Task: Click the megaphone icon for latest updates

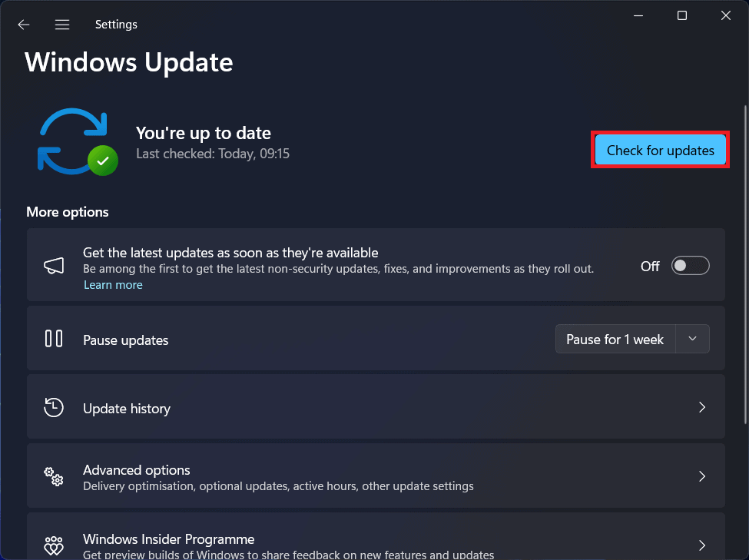Action: point(54,266)
